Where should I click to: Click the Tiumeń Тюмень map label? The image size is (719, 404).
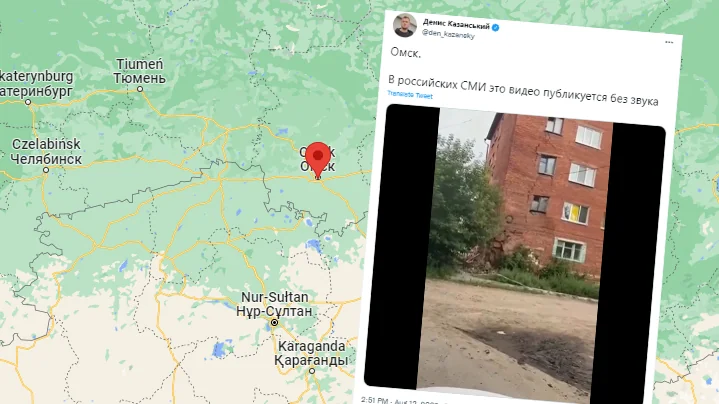point(139,71)
